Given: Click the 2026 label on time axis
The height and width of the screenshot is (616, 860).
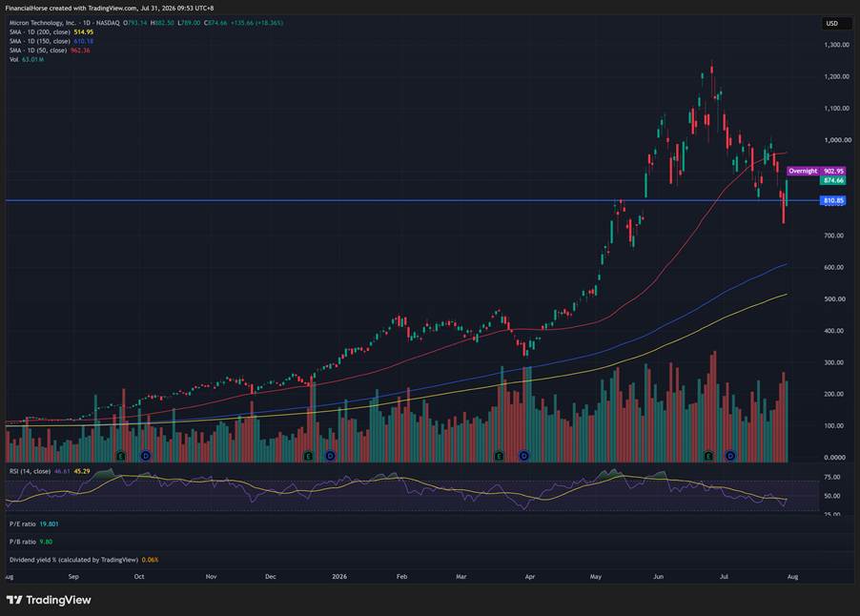Looking at the screenshot, I should click(x=339, y=577).
